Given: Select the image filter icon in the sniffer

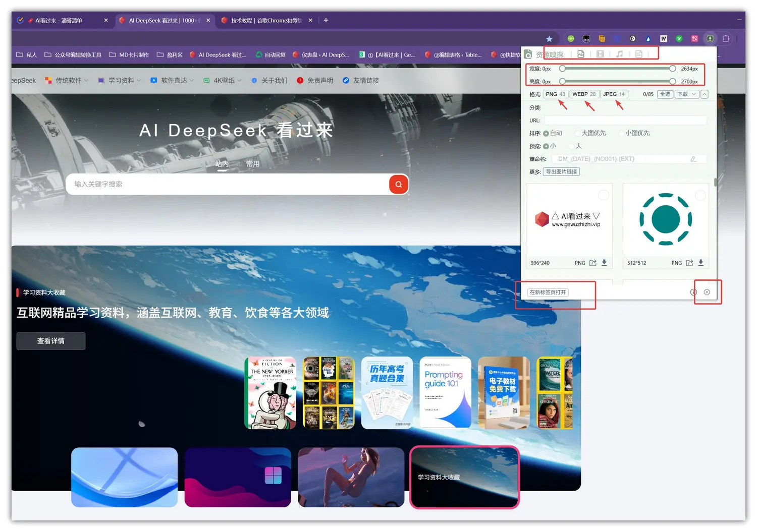Looking at the screenshot, I should (581, 54).
